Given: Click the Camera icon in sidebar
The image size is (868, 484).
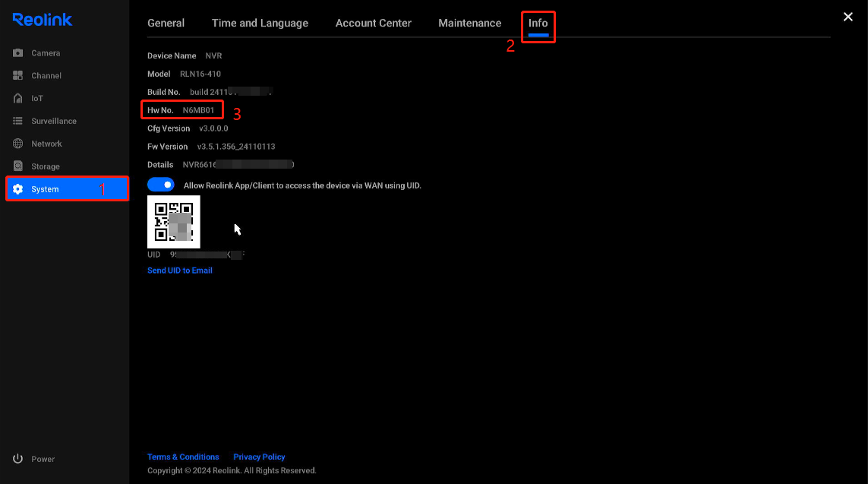Looking at the screenshot, I should [18, 53].
